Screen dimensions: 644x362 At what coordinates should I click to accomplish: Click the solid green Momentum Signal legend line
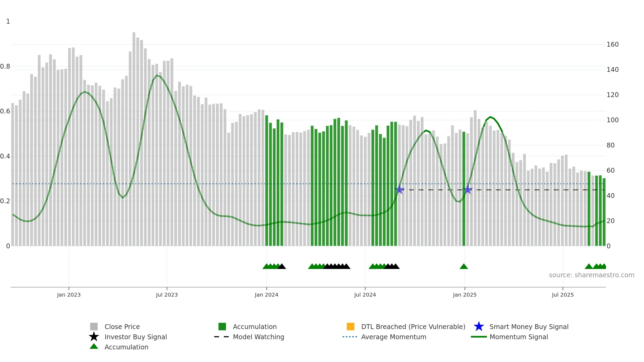point(479,337)
